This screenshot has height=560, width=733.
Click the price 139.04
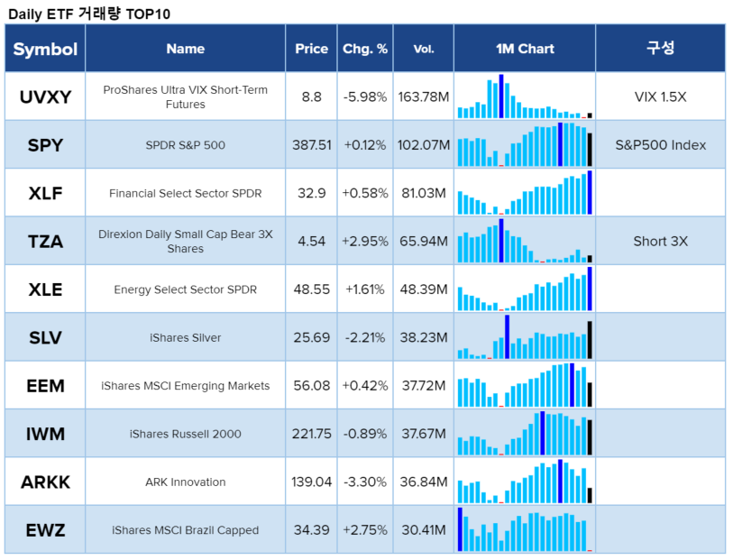tap(312, 482)
